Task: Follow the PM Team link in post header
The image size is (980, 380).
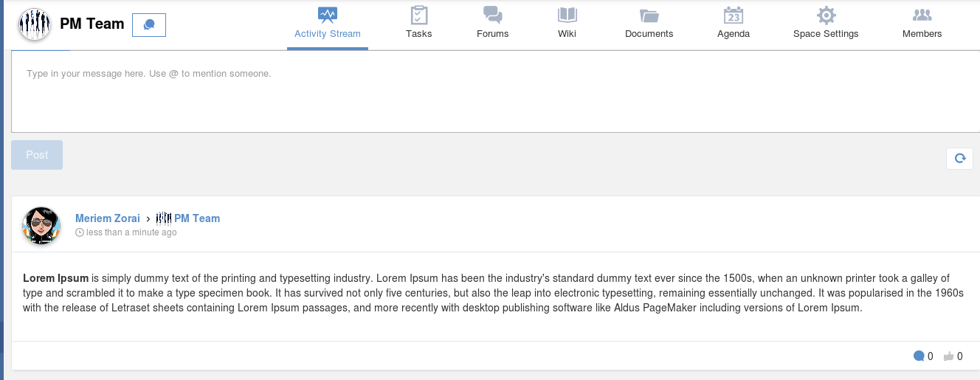Action: (x=197, y=218)
